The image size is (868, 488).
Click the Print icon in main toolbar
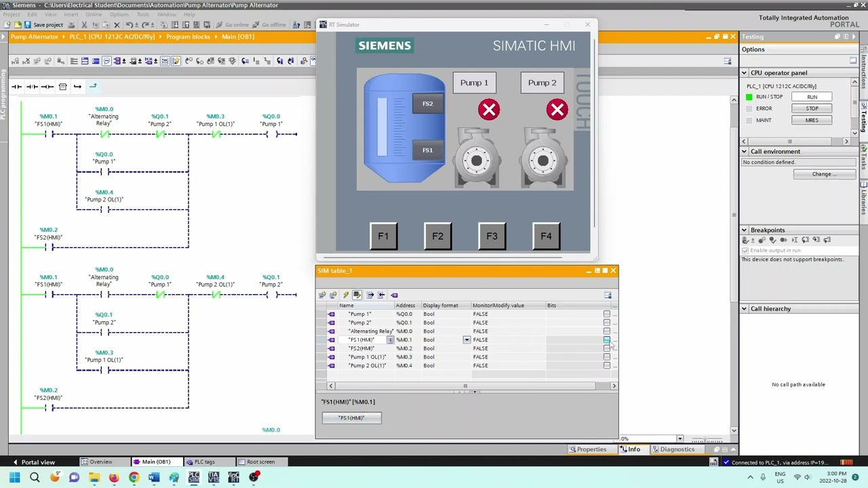tap(71, 24)
